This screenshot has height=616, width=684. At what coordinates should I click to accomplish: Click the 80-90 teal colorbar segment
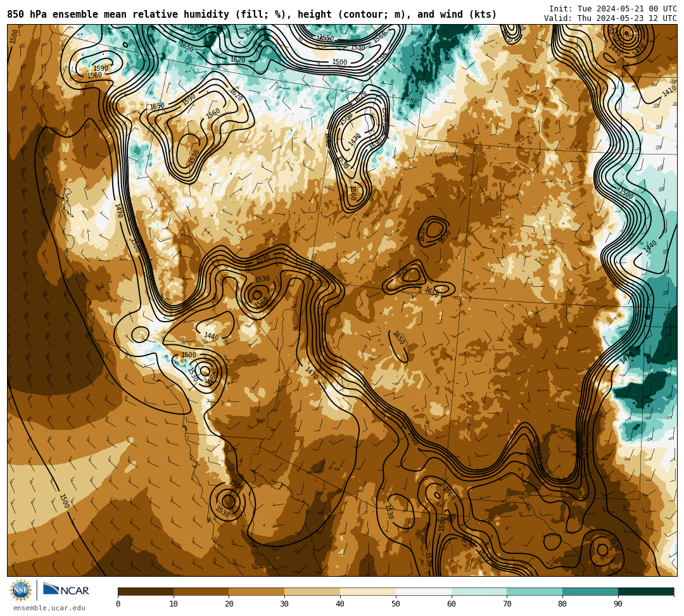[x=590, y=591]
